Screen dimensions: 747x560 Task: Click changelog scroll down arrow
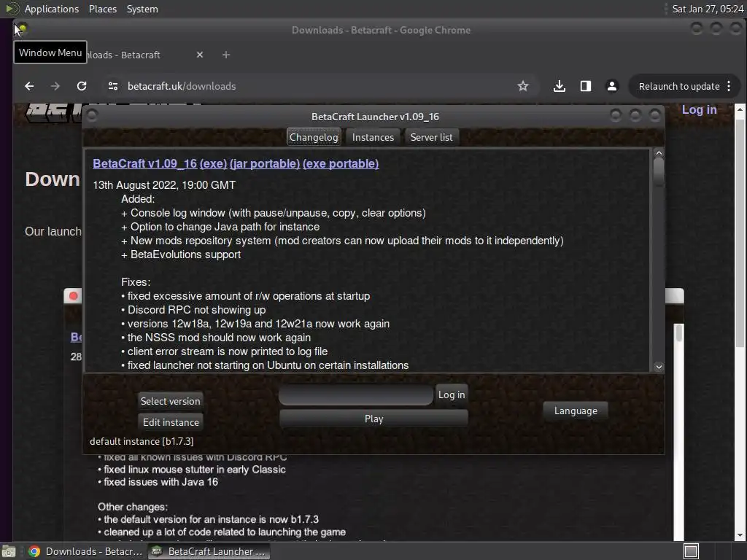[x=659, y=367]
